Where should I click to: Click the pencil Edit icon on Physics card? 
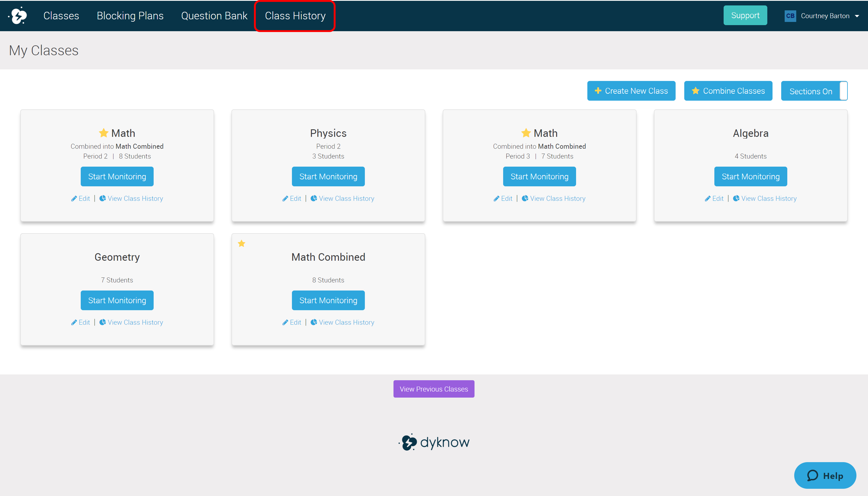285,199
